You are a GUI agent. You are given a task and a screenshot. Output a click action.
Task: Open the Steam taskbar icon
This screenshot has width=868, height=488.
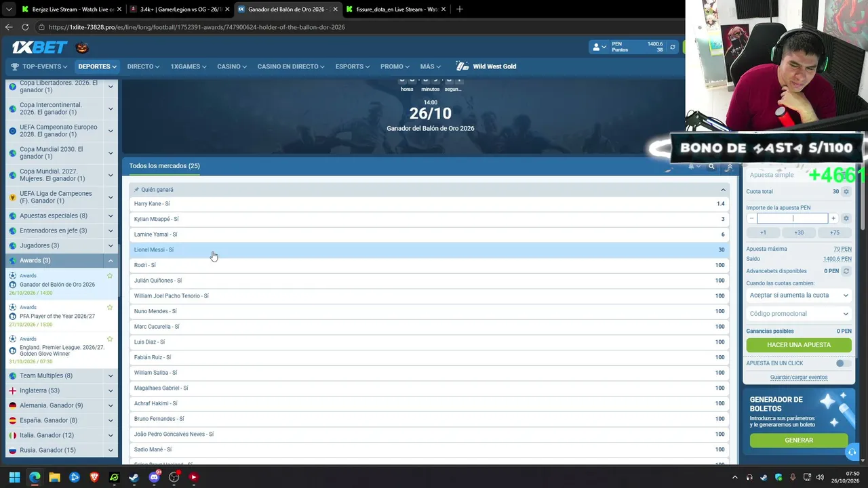click(134, 477)
